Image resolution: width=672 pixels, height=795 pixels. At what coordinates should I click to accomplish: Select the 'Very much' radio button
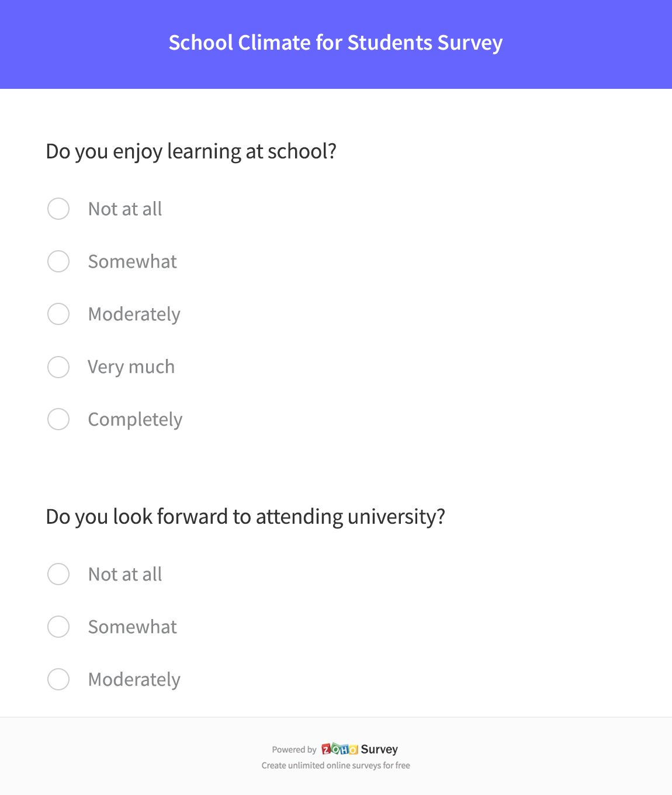tap(58, 367)
